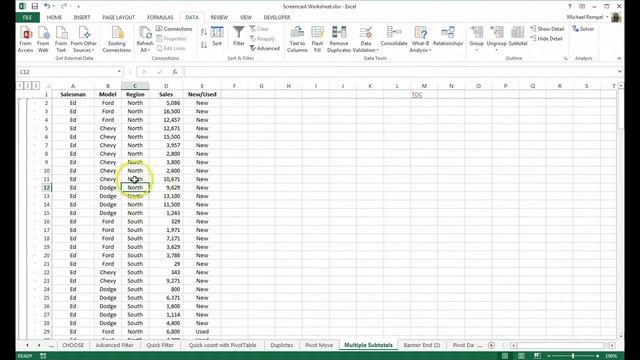The width and height of the screenshot is (640, 360).
Task: Open the Duplictes sheet tab
Action: [282, 345]
